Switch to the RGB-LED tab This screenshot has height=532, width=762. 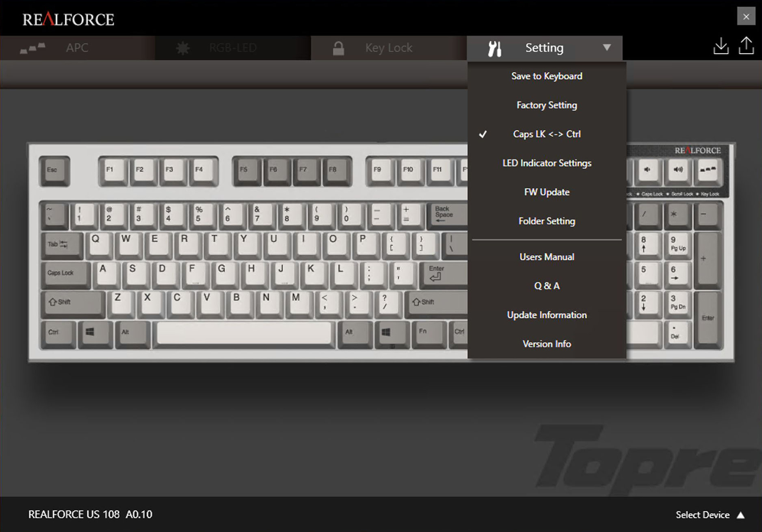tap(233, 48)
